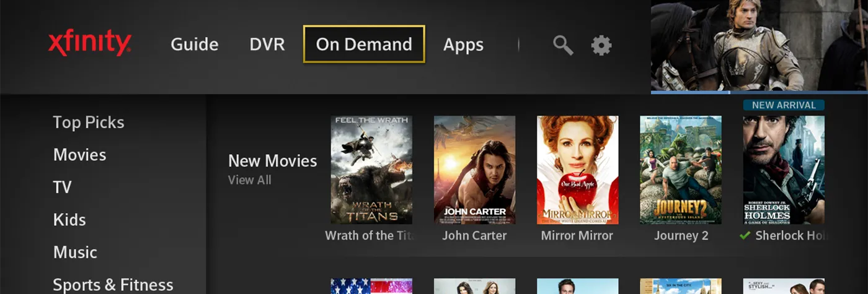Open the search magnifier icon
The height and width of the screenshot is (294, 868).
[563, 45]
